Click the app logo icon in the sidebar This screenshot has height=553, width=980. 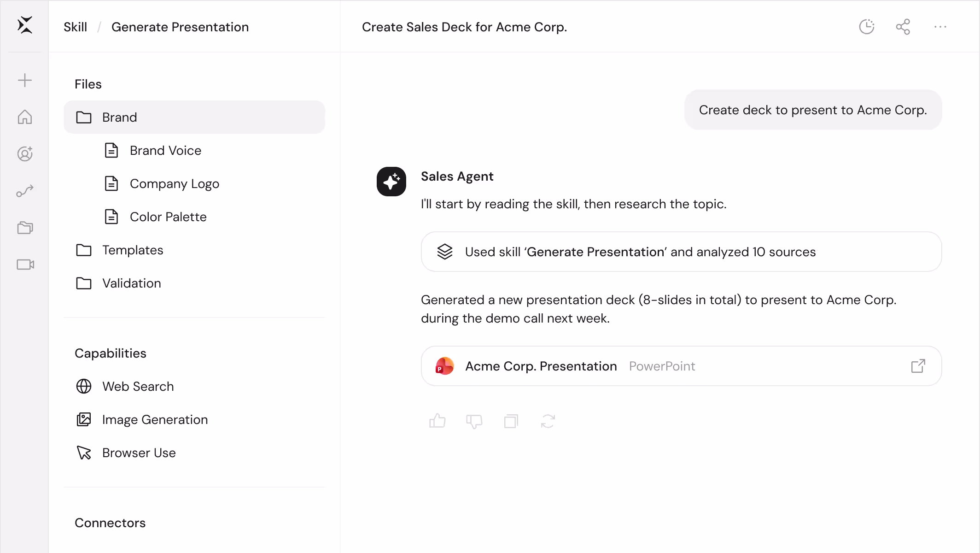pos(25,25)
